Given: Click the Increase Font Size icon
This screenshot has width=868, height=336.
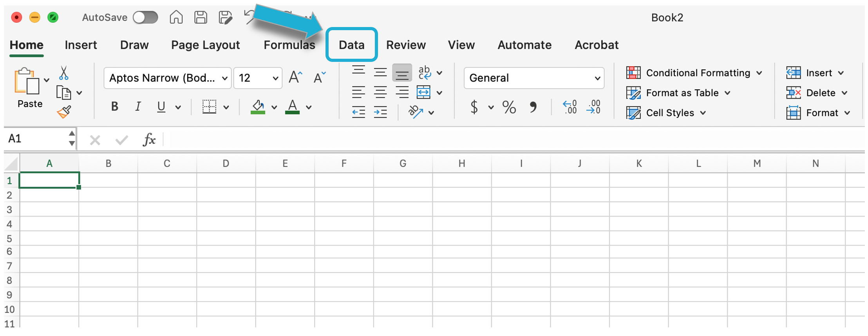Looking at the screenshot, I should pos(295,78).
